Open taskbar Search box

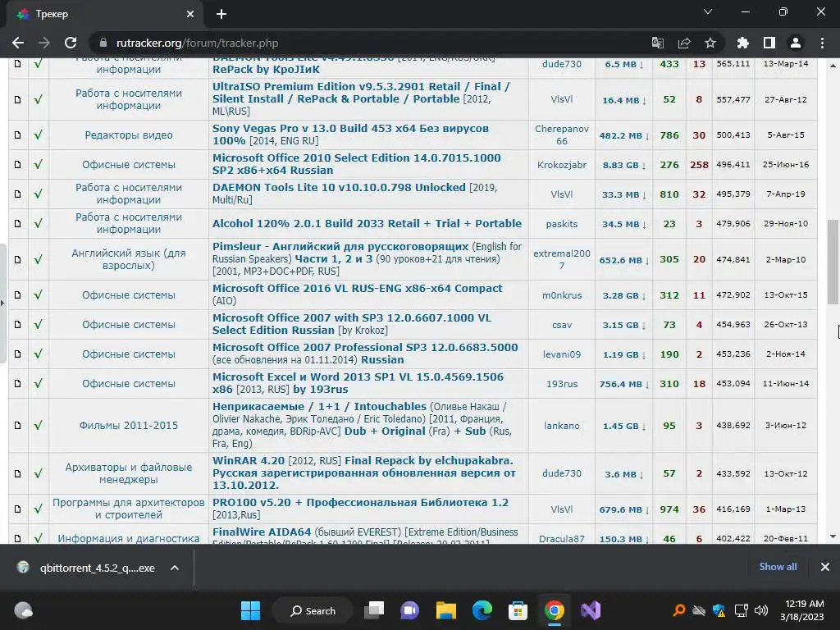[313, 610]
